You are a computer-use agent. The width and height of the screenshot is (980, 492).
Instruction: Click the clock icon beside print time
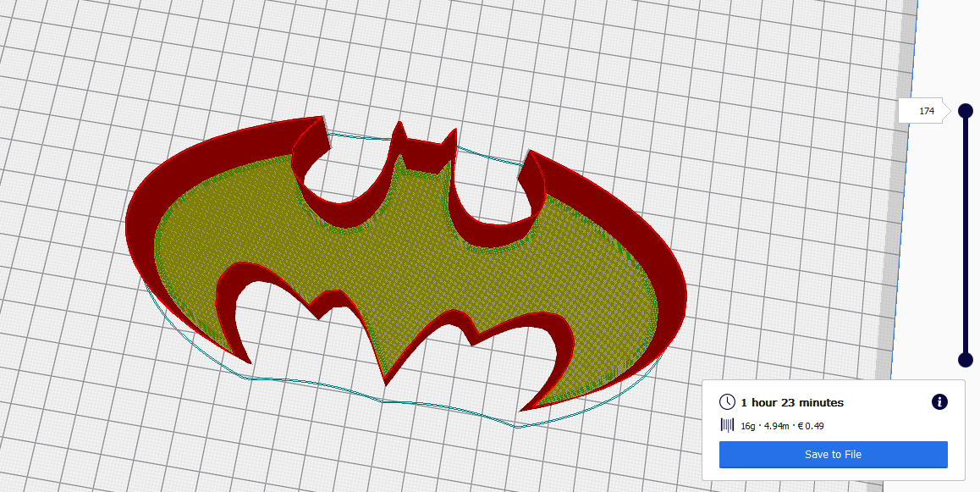coord(727,402)
